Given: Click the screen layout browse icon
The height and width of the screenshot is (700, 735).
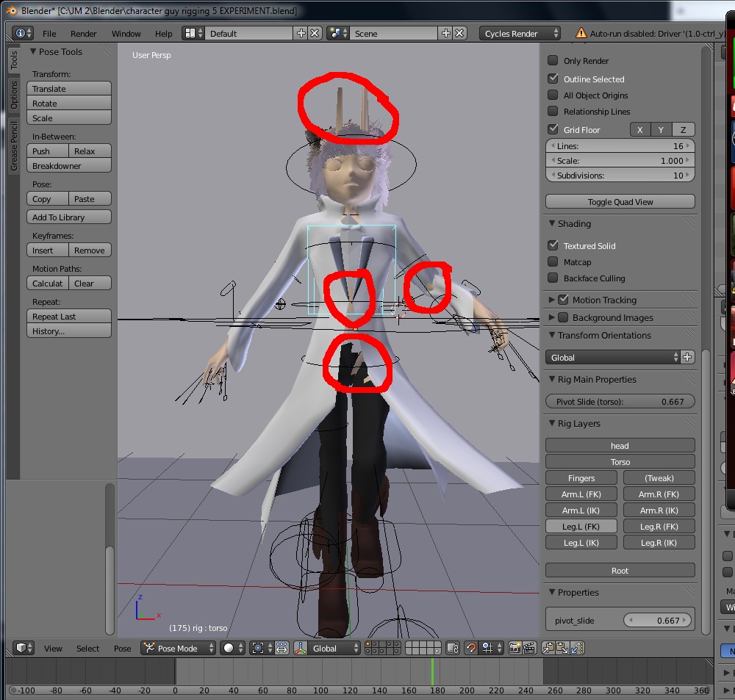Looking at the screenshot, I should tap(193, 33).
